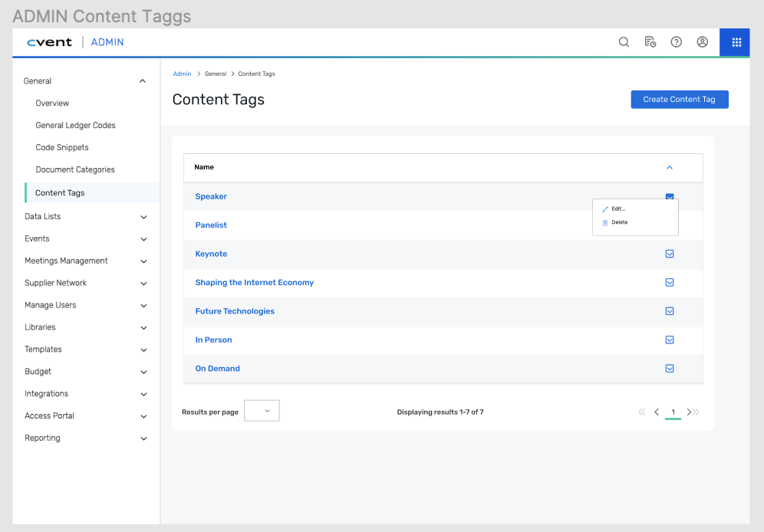Open the action menu for Keynote row

point(669,254)
